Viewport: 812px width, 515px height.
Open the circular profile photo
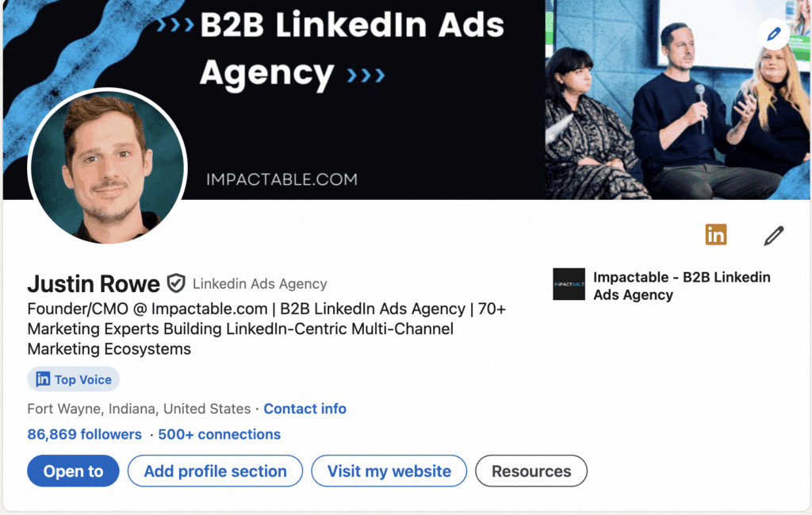pos(107,167)
